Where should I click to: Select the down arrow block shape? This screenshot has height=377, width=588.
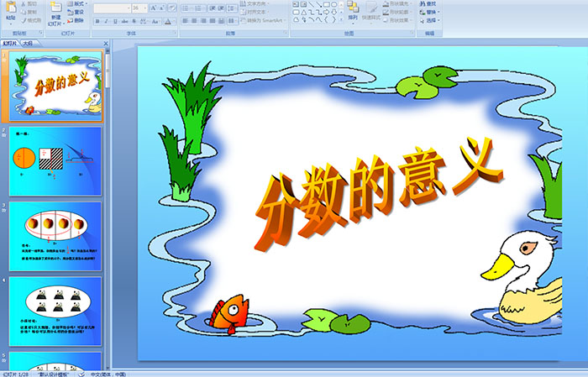pyautogui.click(x=334, y=13)
